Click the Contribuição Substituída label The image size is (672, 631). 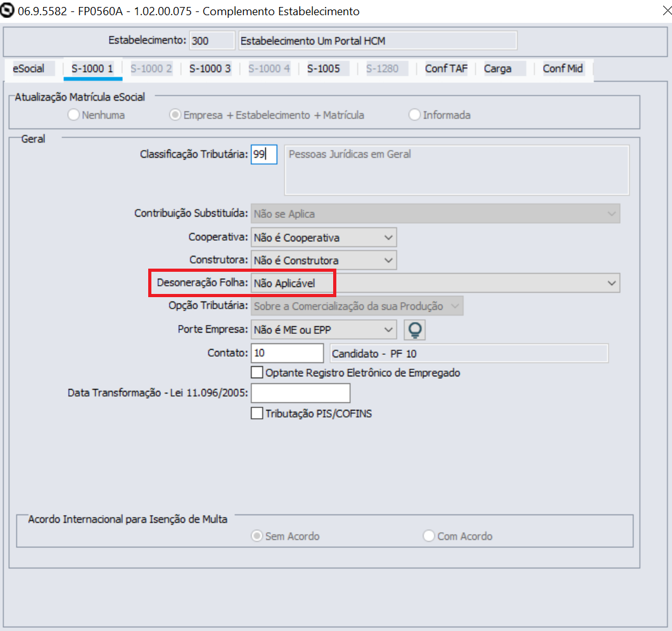[191, 213]
